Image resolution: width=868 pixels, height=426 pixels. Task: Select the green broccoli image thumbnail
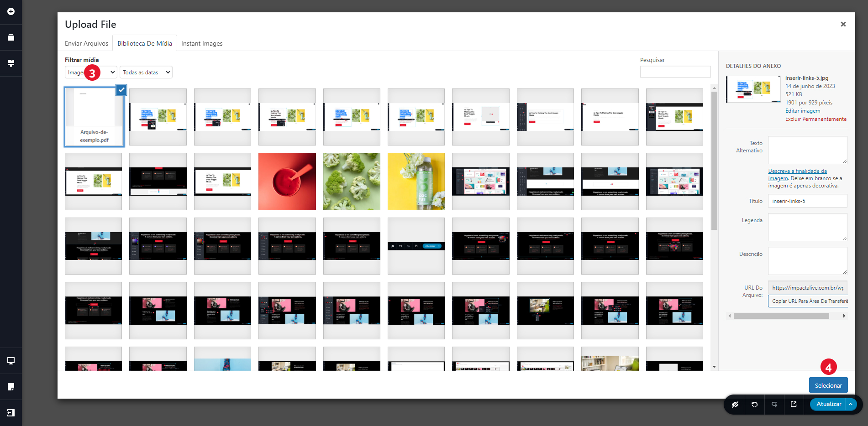(x=352, y=182)
